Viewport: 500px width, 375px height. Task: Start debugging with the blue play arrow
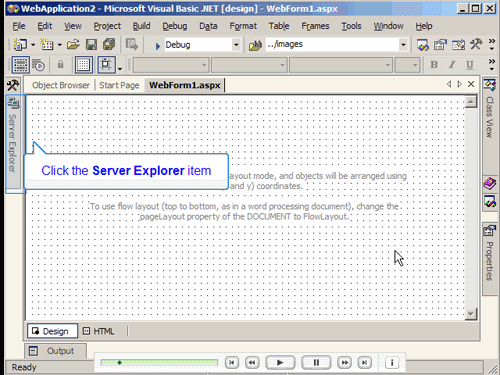[x=158, y=45]
